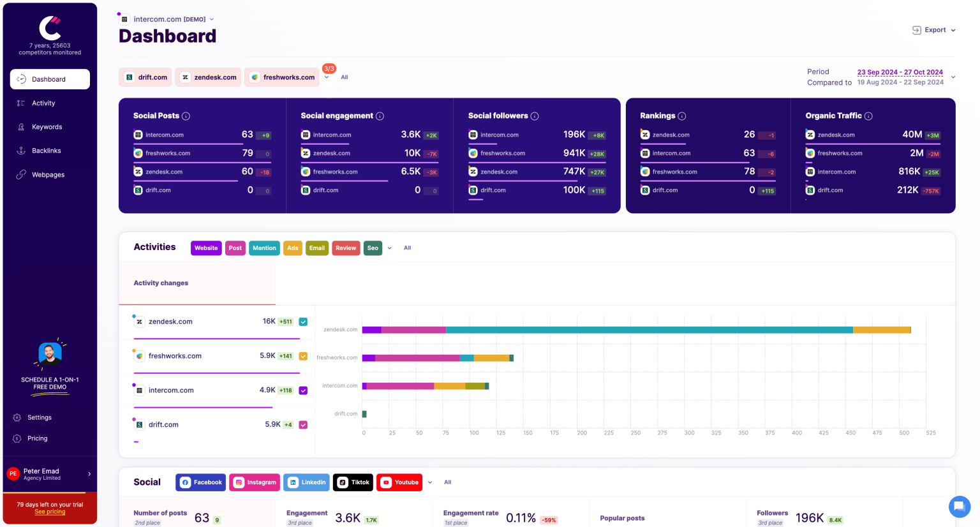Screen dimensions: 980x527
Task: Uncheck zendesk.com in Activity changes
Action: 303,322
